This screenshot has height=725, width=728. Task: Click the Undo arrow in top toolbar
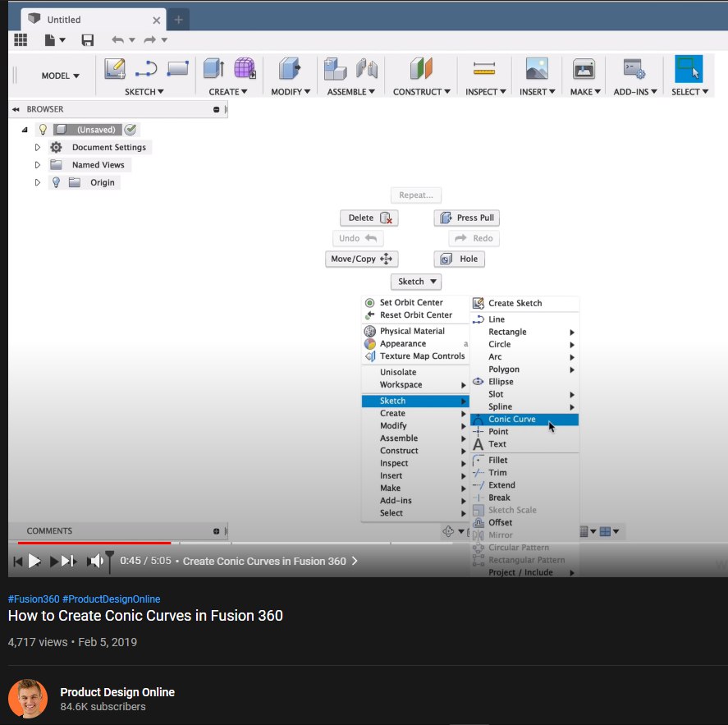point(117,40)
